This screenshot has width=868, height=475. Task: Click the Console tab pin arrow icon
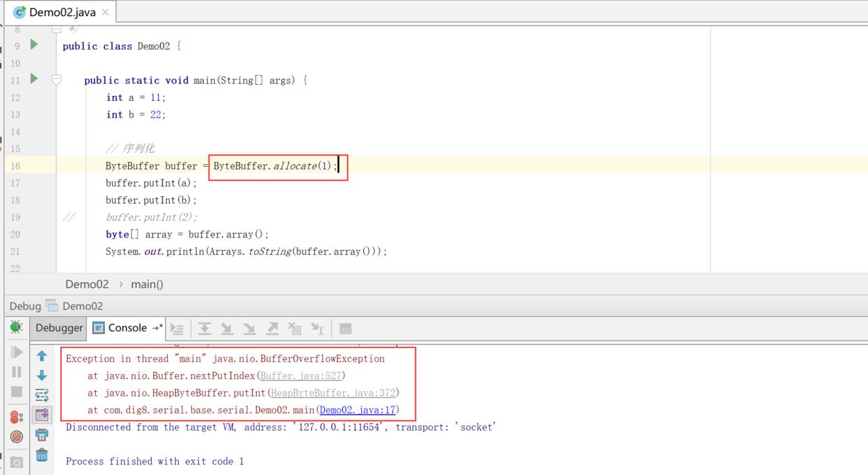(x=157, y=327)
